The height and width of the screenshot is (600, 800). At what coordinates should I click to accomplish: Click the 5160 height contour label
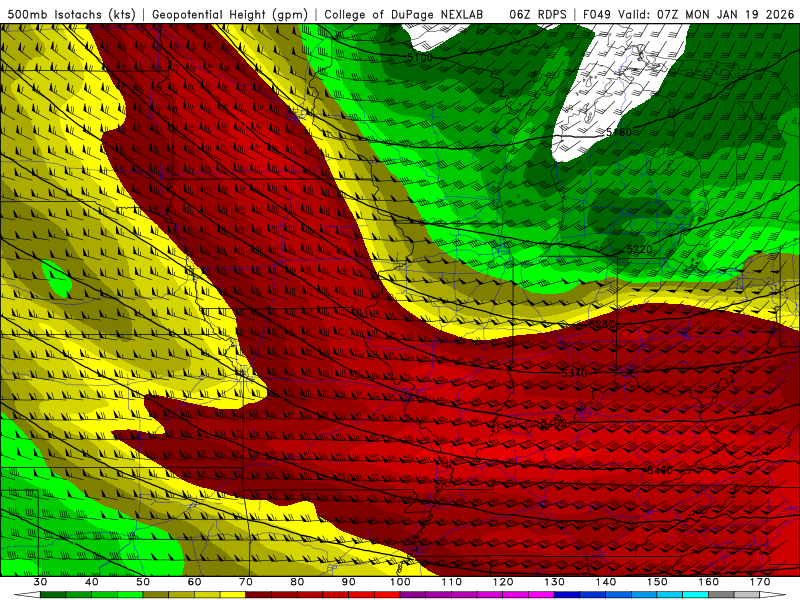pyautogui.click(x=618, y=132)
